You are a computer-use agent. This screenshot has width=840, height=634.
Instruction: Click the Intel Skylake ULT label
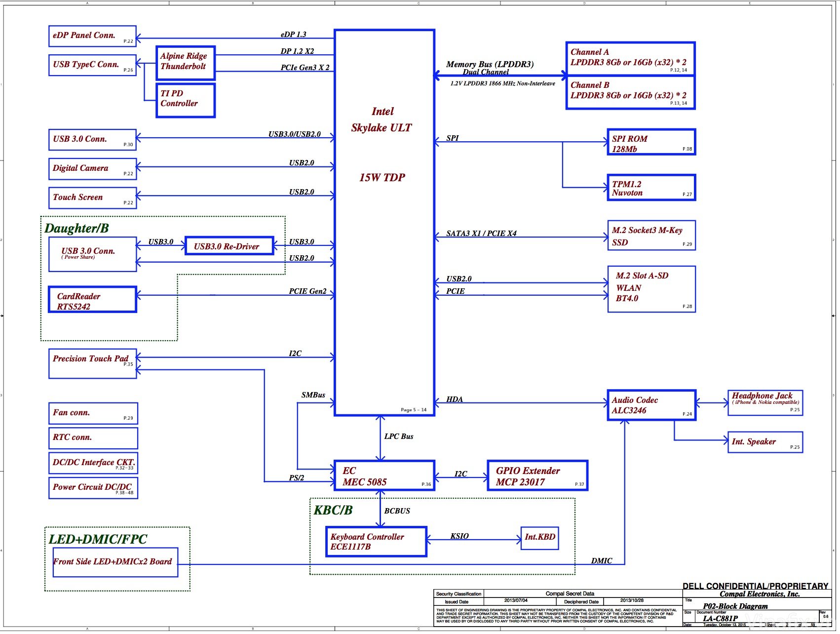[x=382, y=119]
